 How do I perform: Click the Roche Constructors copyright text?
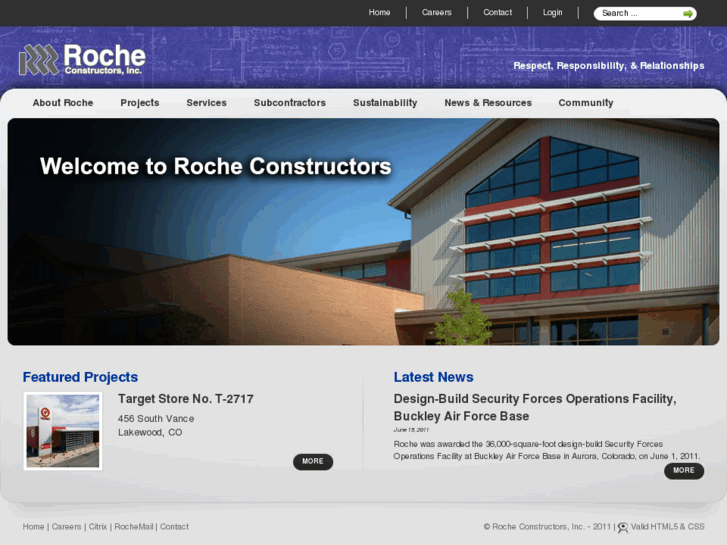(547, 527)
